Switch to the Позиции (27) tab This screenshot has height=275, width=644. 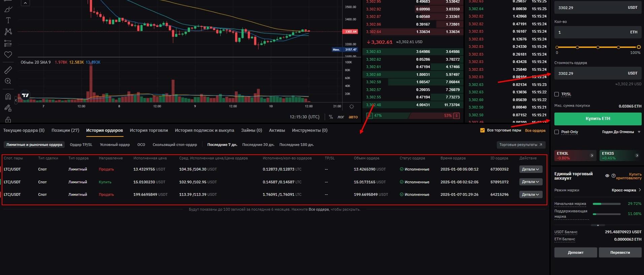pos(65,130)
